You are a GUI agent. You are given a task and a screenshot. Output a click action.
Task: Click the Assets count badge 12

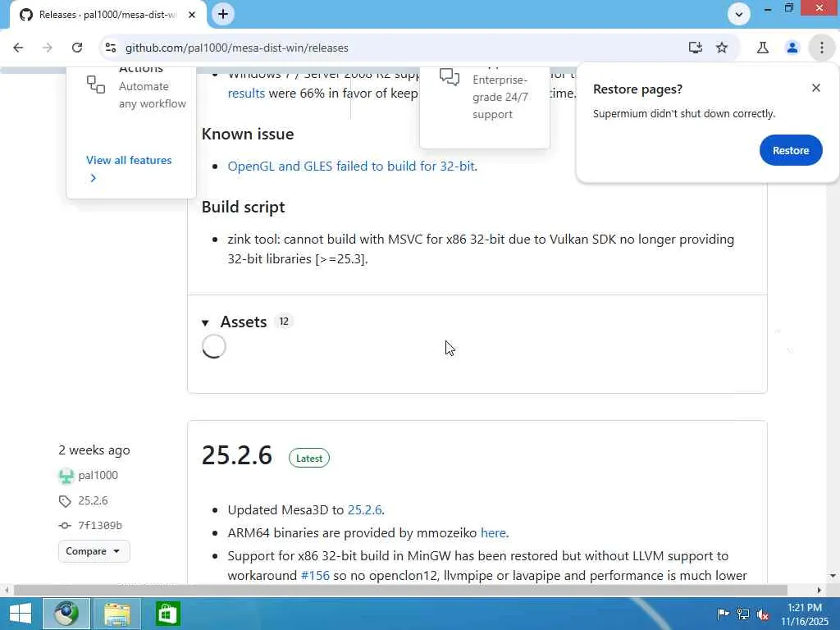point(283,322)
